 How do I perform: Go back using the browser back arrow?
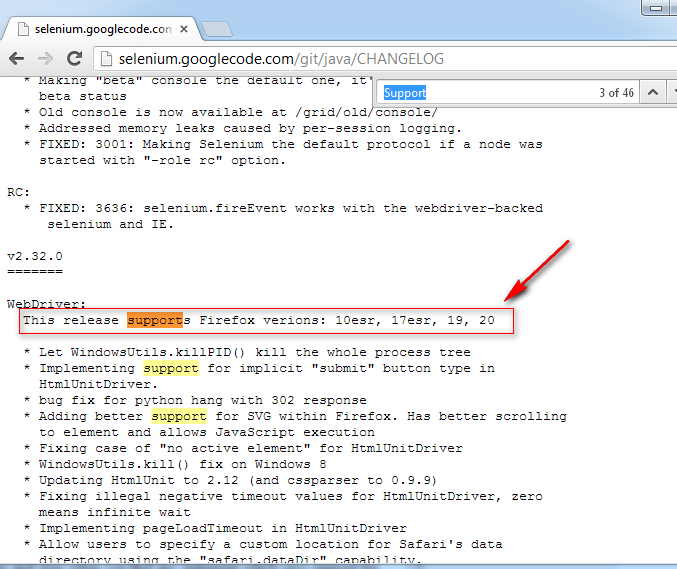pyautogui.click(x=17, y=58)
